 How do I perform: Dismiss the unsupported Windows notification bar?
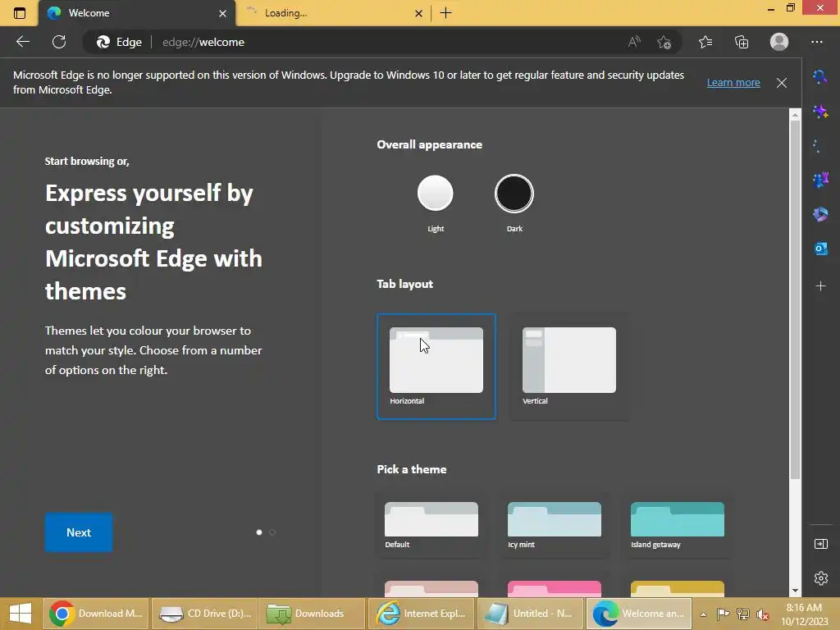click(782, 83)
